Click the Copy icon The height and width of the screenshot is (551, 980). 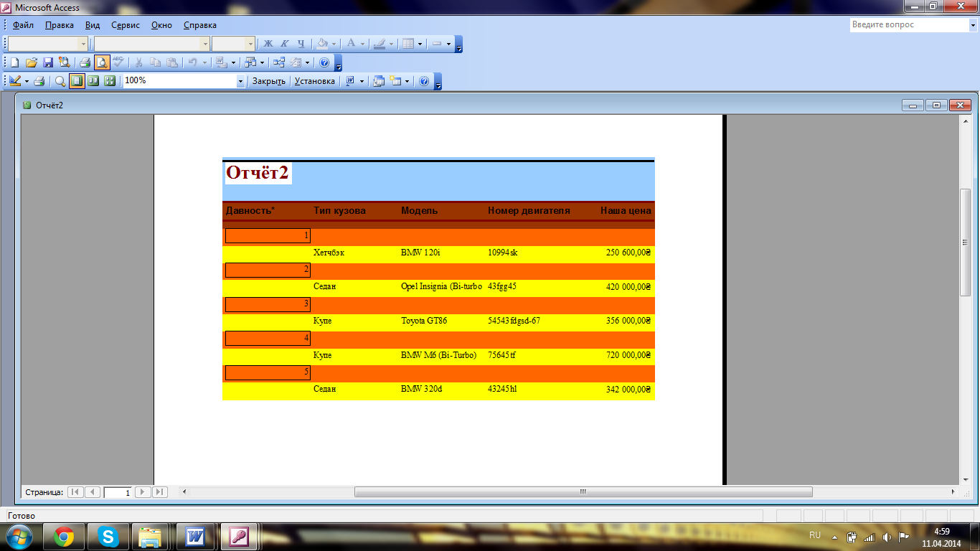tap(156, 62)
